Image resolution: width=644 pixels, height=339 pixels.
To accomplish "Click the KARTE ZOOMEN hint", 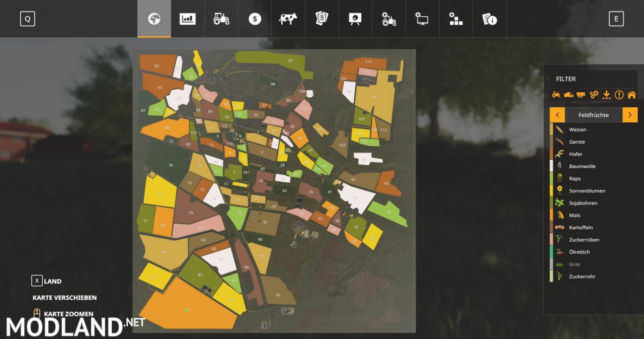I will point(63,314).
